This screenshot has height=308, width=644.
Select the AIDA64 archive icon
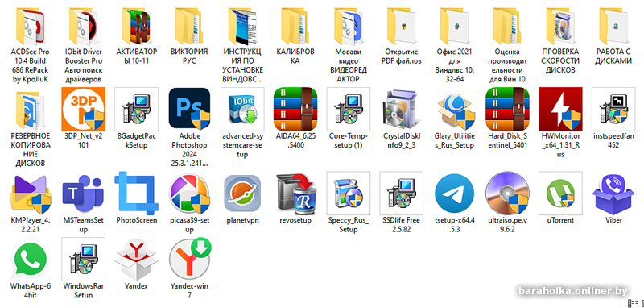[x=295, y=109]
